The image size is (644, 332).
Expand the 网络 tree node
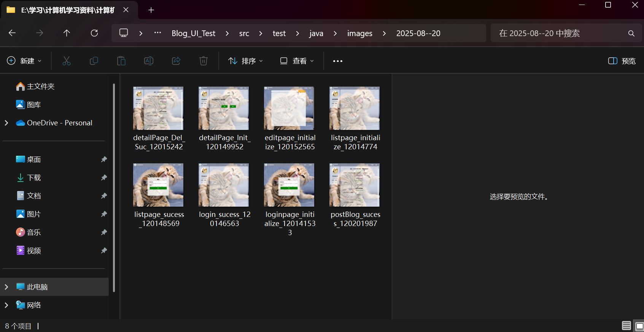tap(6, 305)
